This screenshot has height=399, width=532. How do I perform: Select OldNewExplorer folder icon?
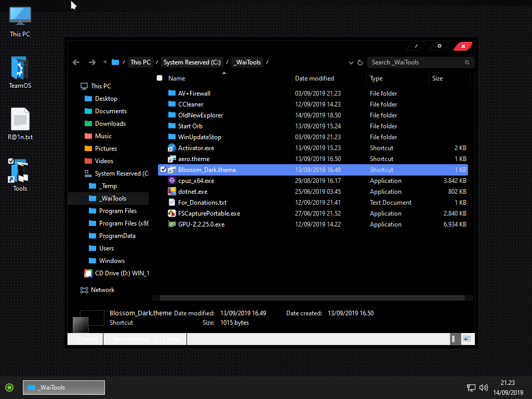tap(172, 115)
